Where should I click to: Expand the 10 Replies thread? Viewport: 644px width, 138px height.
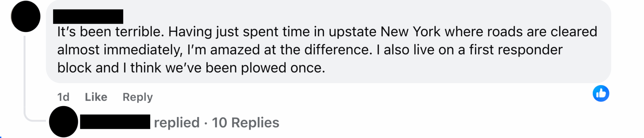pos(245,123)
